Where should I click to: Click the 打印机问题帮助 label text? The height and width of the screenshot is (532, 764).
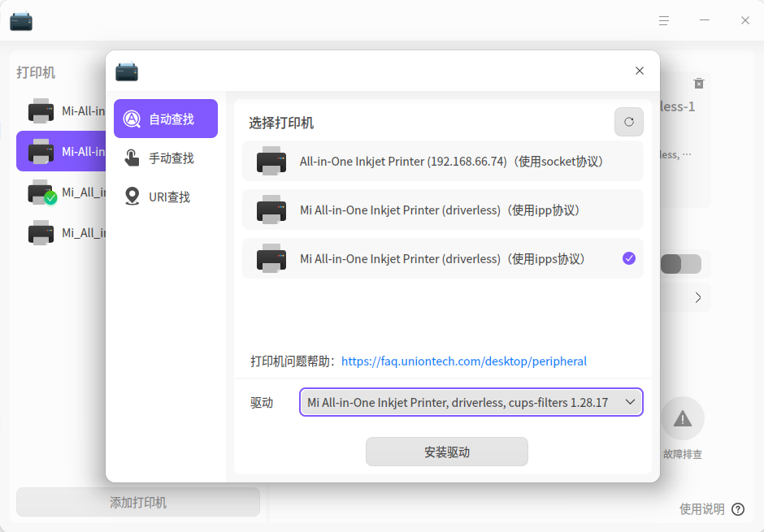(x=293, y=361)
